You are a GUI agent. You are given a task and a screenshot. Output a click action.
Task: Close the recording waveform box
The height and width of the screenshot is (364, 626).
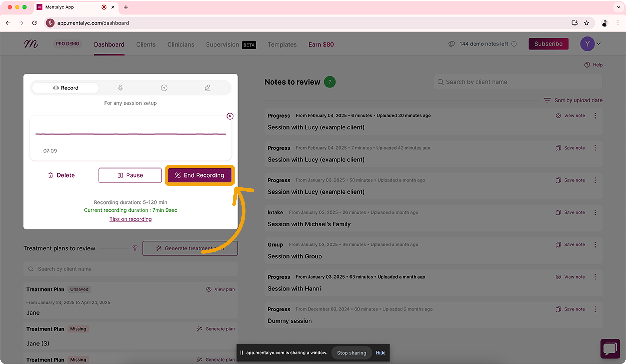[230, 116]
